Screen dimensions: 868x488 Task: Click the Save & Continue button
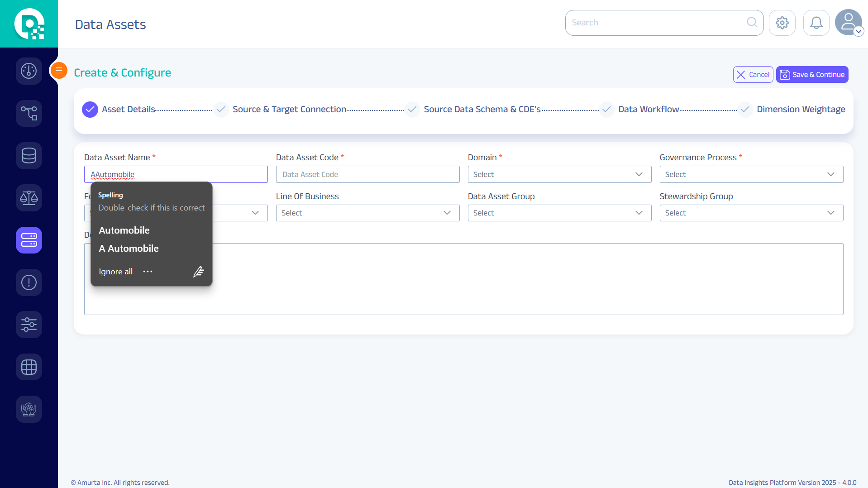pyautogui.click(x=812, y=75)
